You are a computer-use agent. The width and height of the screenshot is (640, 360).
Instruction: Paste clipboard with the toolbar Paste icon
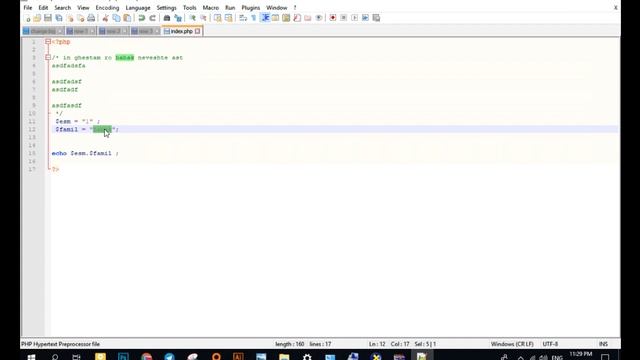[127, 18]
